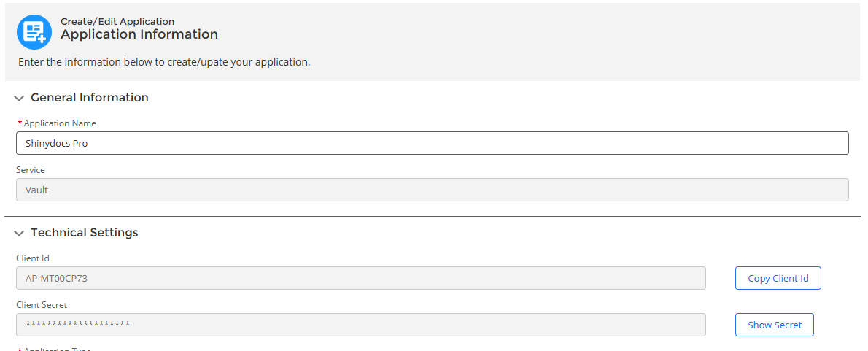
Task: Click the blue Create/Edit Application icon
Action: point(34,32)
